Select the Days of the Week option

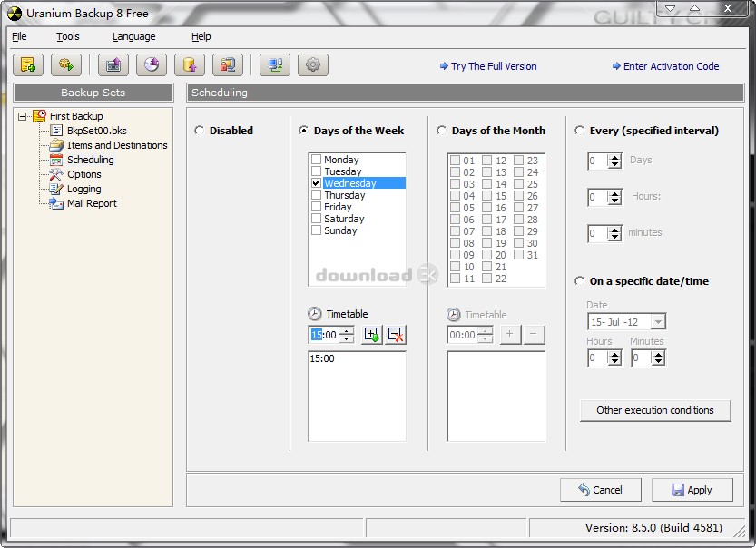[x=303, y=131]
